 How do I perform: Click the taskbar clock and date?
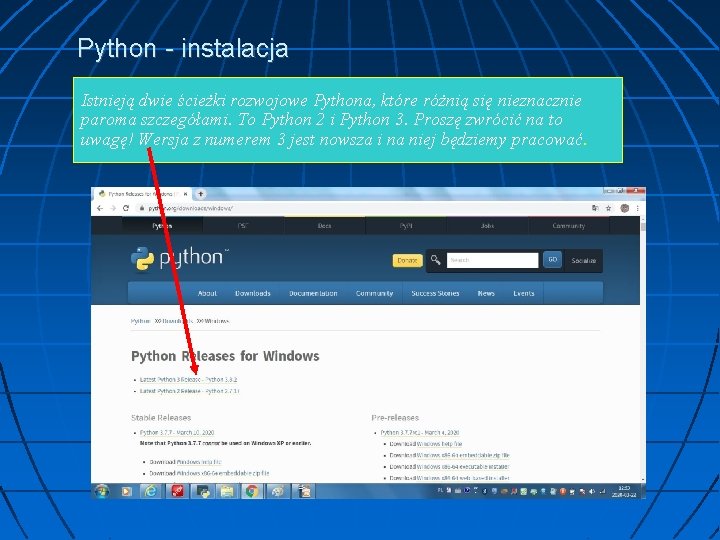tap(624, 491)
